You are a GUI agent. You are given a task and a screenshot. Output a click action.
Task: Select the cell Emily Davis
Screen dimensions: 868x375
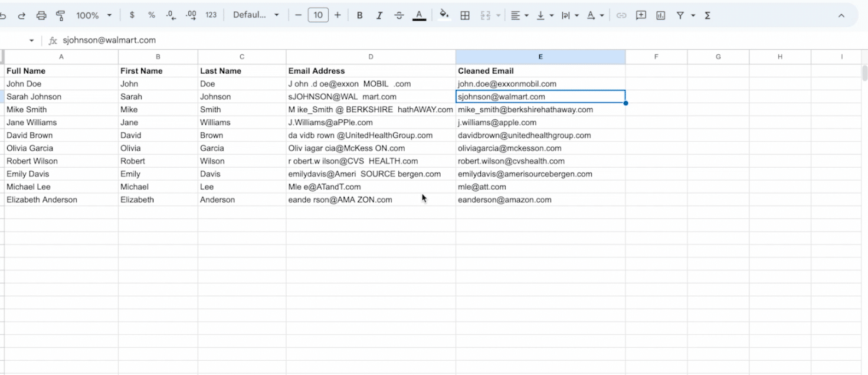click(x=61, y=174)
